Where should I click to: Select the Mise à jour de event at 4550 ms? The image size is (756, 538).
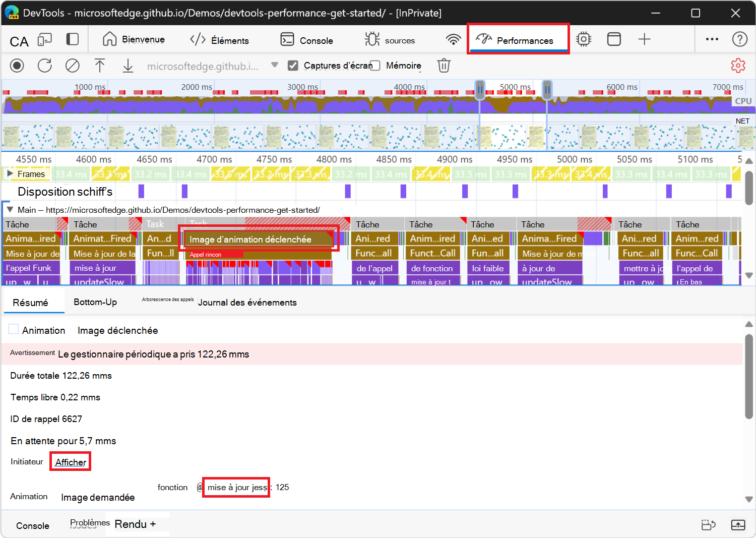pos(32,254)
